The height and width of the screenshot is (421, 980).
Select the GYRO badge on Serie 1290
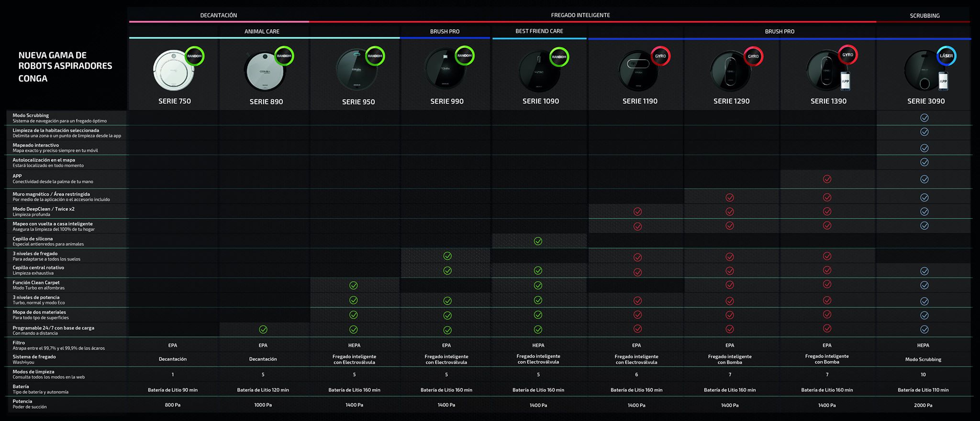tap(753, 56)
